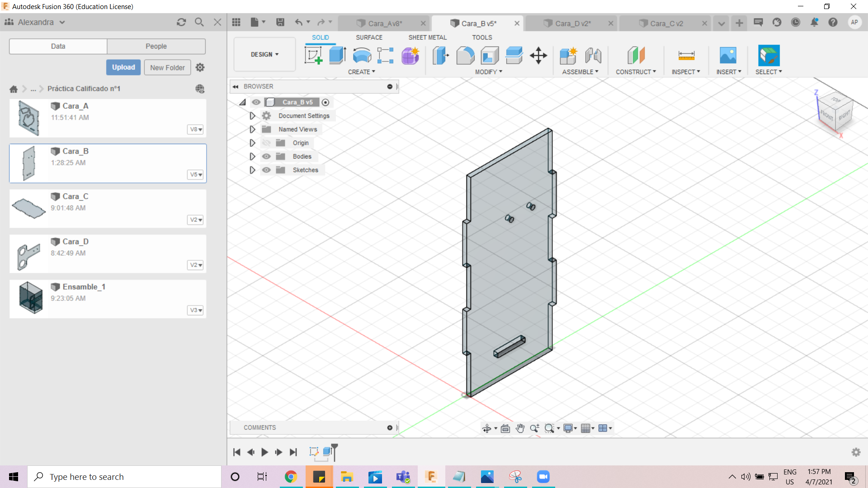
Task: Click Upload button in Data panel
Action: coord(123,67)
